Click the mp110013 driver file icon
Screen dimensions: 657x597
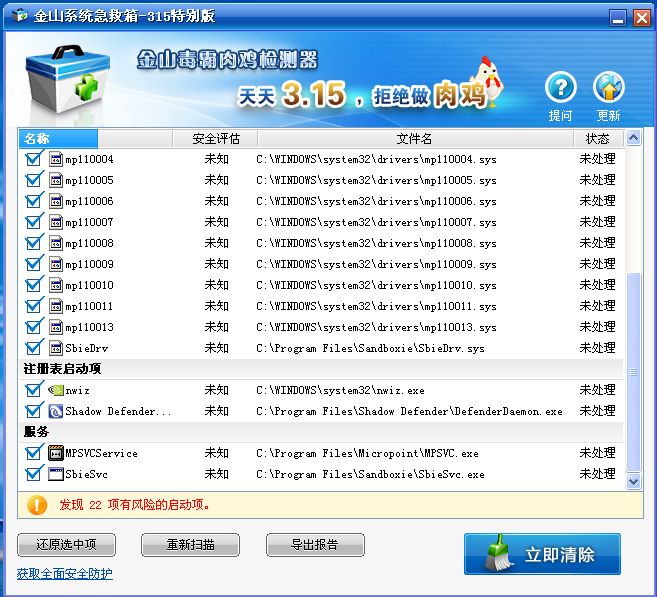click(x=56, y=327)
